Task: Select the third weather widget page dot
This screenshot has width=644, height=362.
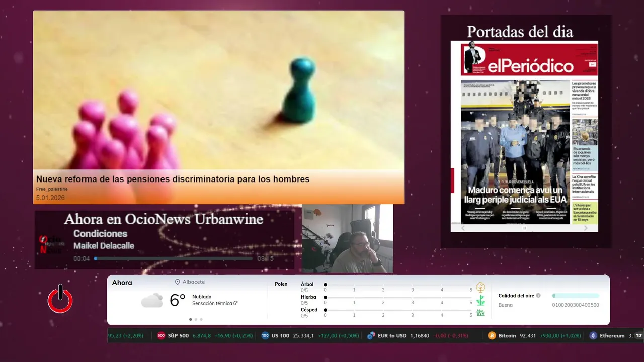Action: point(201,319)
